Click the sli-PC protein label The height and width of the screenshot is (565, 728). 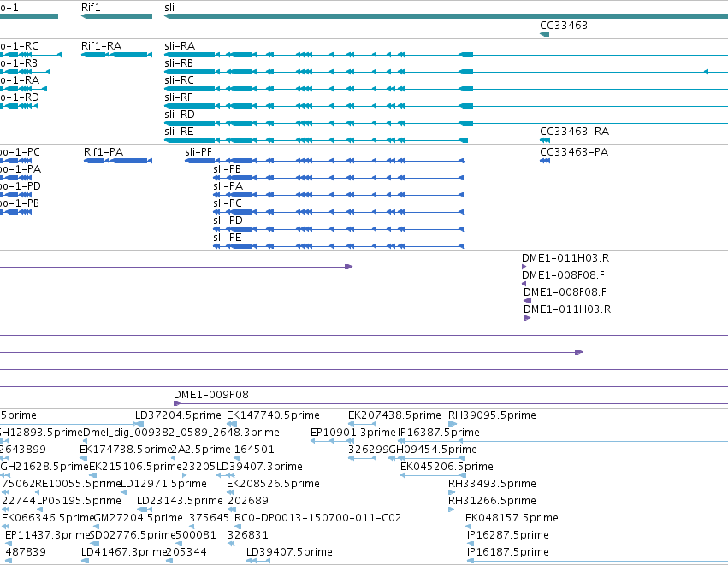point(228,203)
